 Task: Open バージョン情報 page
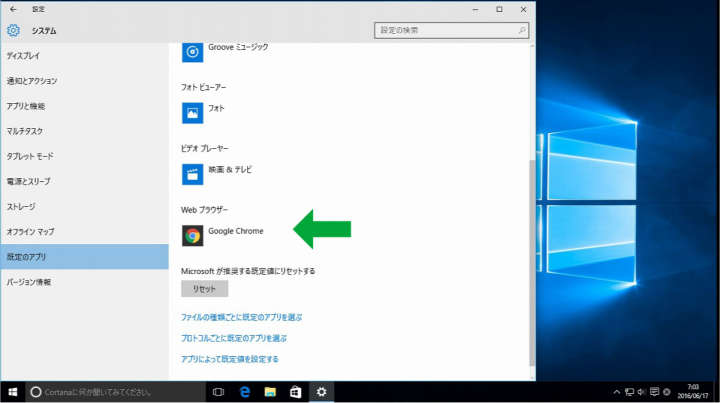tap(84, 282)
